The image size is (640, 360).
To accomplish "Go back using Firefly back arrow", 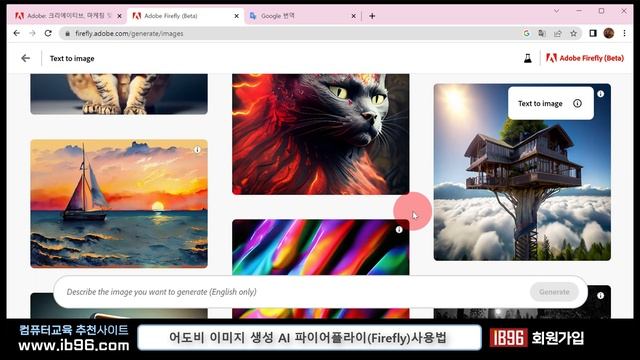I will [25, 58].
